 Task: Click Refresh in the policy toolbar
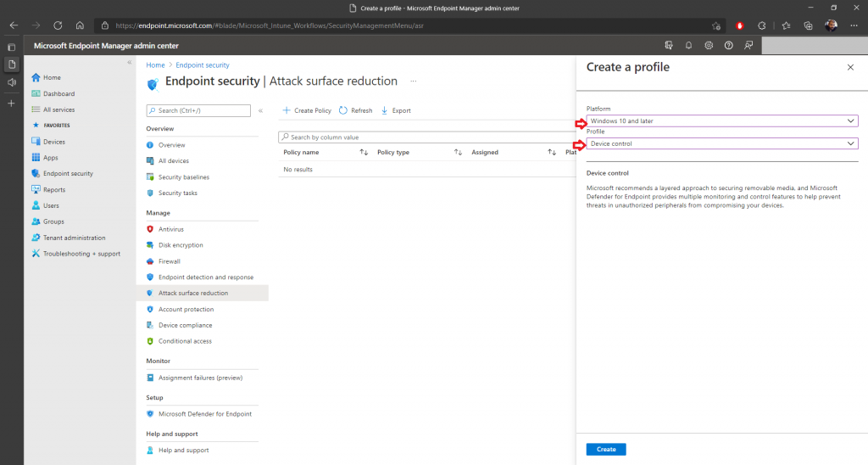[x=356, y=111]
